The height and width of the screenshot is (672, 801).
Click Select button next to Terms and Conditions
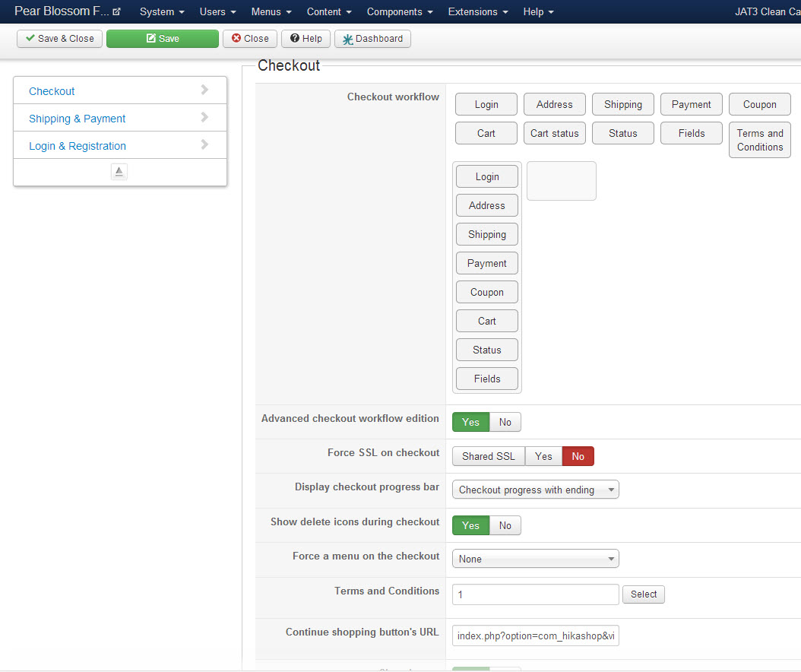(x=644, y=594)
